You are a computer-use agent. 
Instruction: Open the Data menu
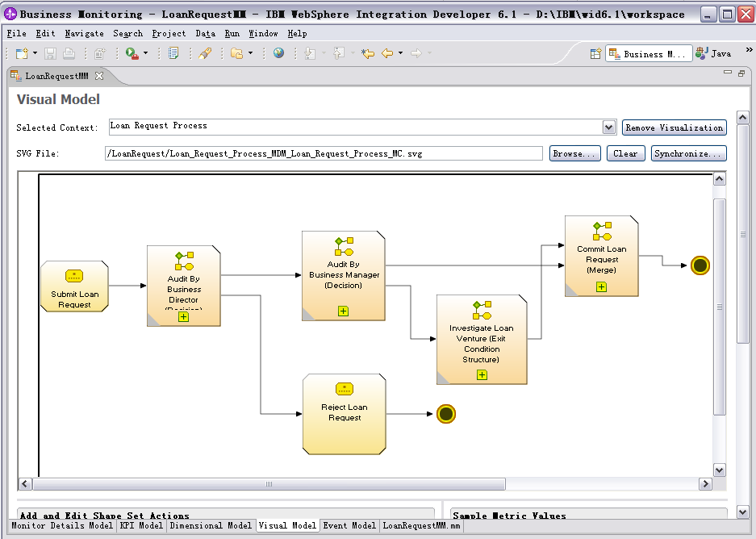[206, 33]
